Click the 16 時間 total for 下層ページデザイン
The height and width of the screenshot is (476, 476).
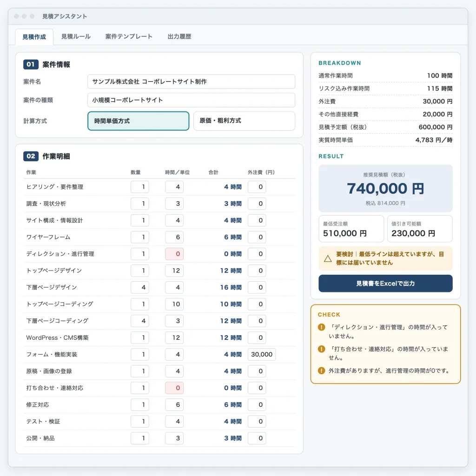tap(231, 287)
